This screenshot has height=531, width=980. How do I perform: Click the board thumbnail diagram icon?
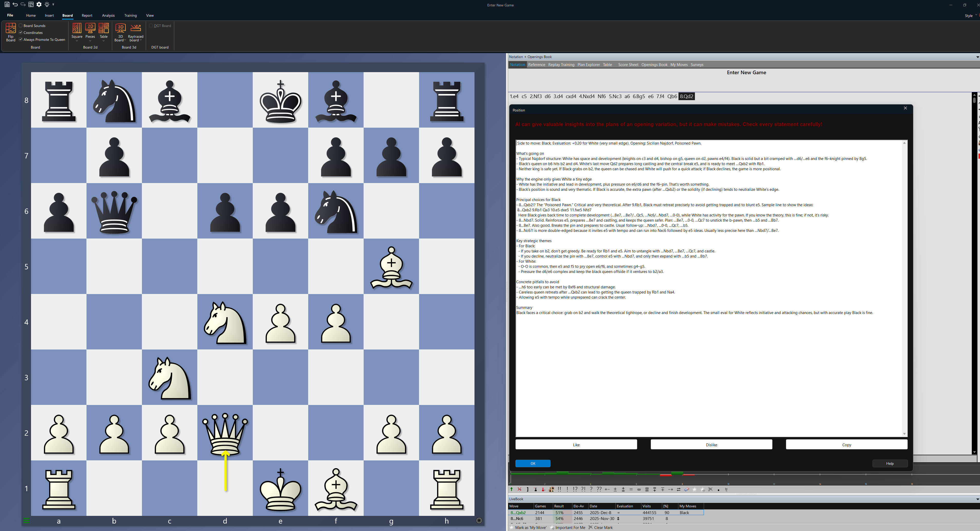551,489
